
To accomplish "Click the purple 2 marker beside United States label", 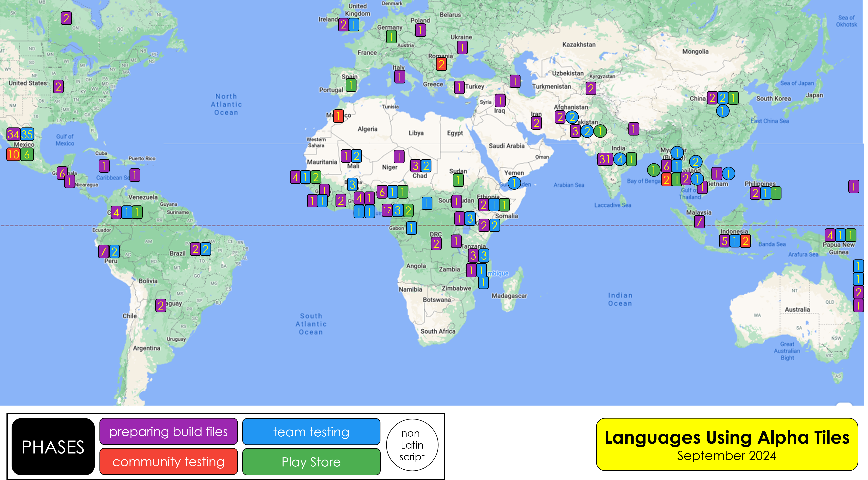I will (x=58, y=87).
